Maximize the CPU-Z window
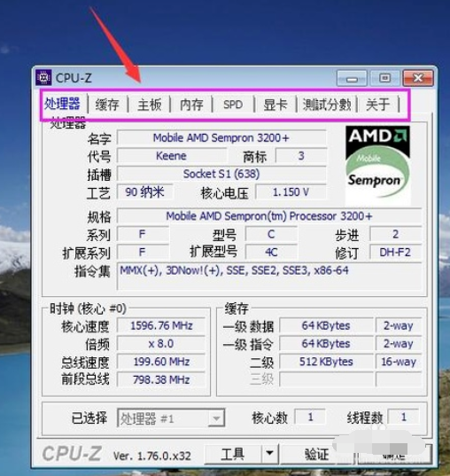This screenshot has width=450, height=476. [384, 79]
